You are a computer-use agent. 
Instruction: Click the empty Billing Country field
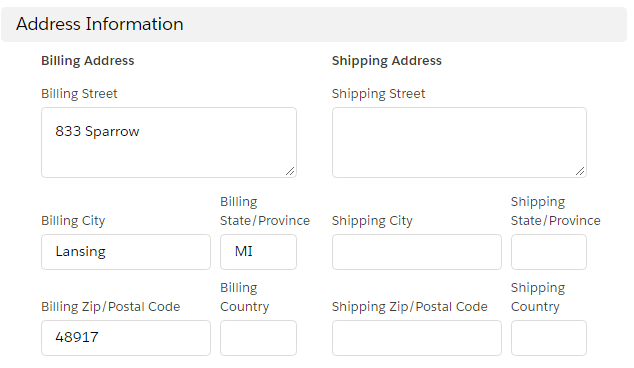click(x=258, y=338)
